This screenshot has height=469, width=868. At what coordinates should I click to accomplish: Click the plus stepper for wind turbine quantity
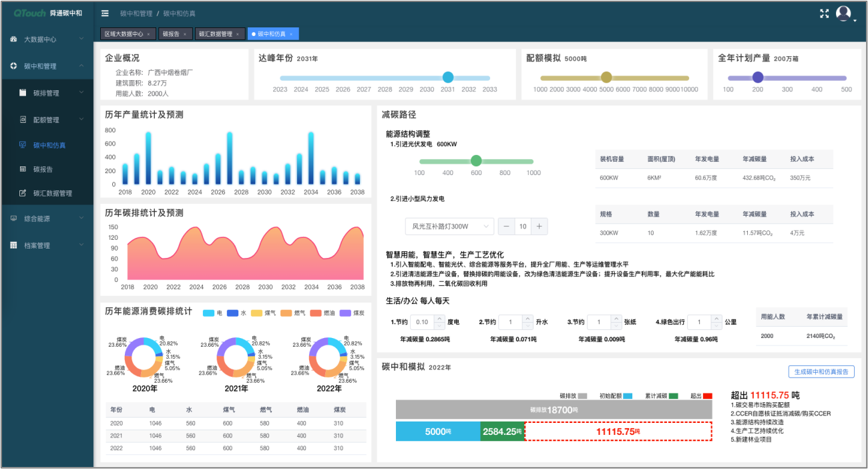click(x=539, y=226)
